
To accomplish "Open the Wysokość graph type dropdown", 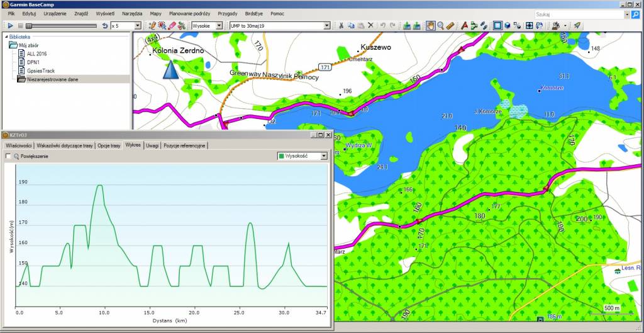I will [x=324, y=156].
